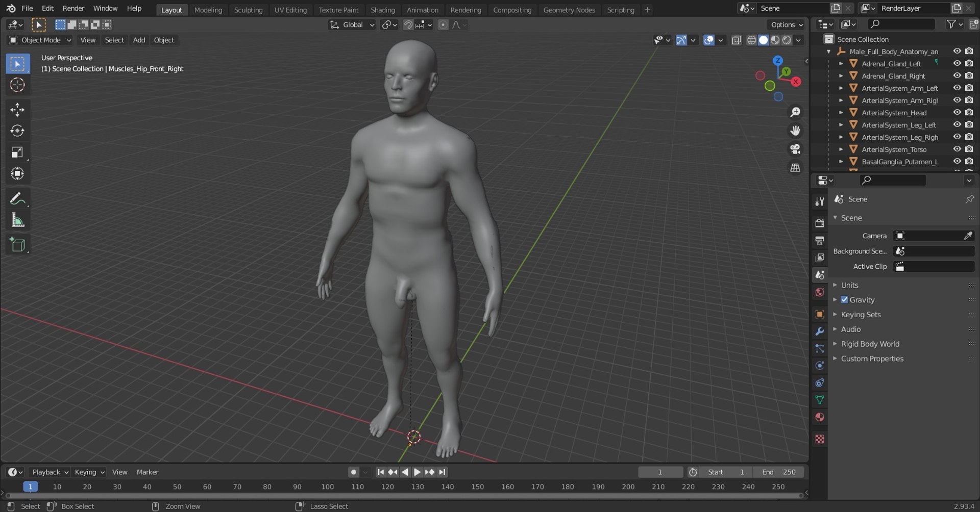The image size is (980, 512).
Task: Enable snapping magnet toggle
Action: pos(408,24)
